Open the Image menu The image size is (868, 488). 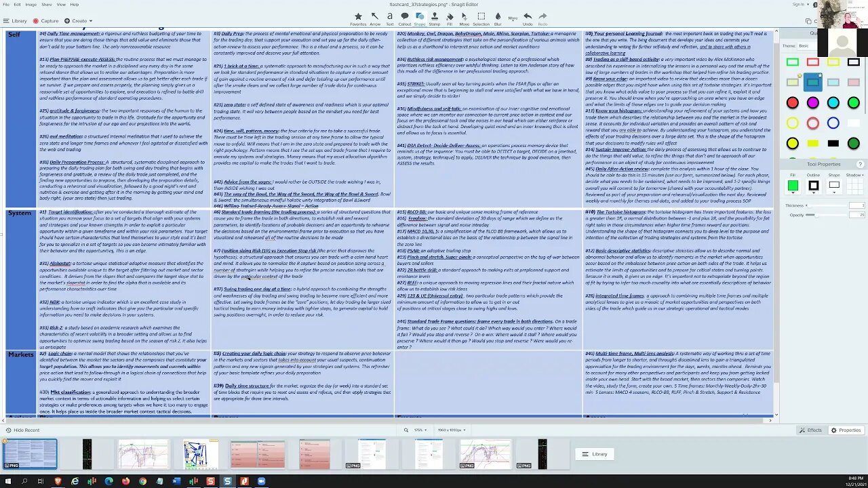31,4
